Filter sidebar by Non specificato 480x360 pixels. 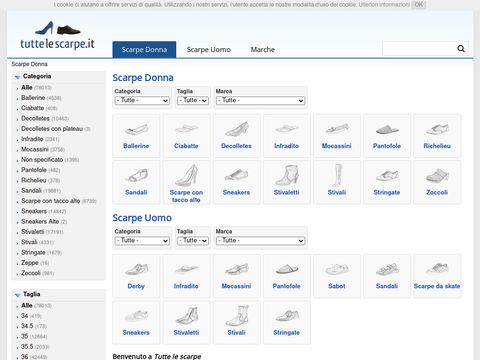click(x=42, y=160)
